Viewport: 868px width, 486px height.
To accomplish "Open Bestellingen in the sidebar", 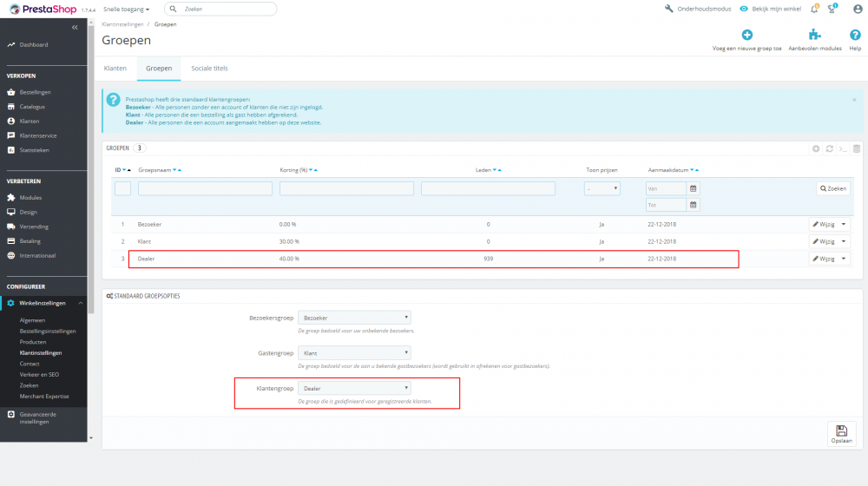I will tap(35, 93).
